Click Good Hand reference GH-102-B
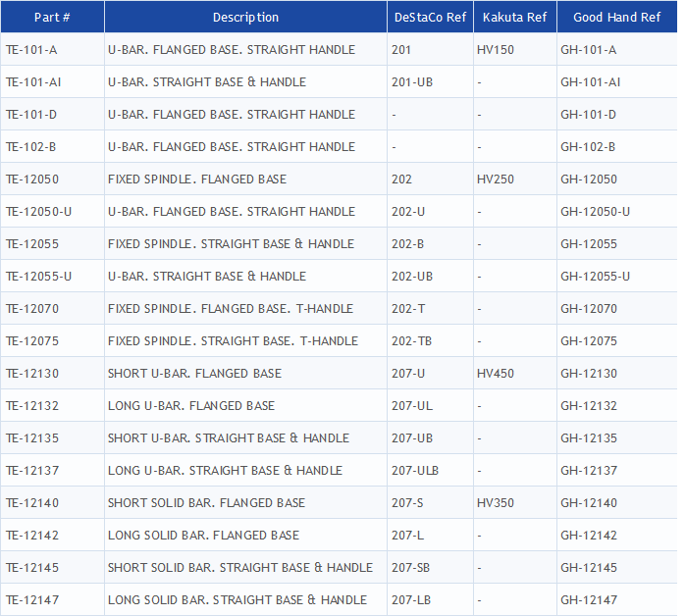Viewport: 685px width, 616px height. [588, 147]
